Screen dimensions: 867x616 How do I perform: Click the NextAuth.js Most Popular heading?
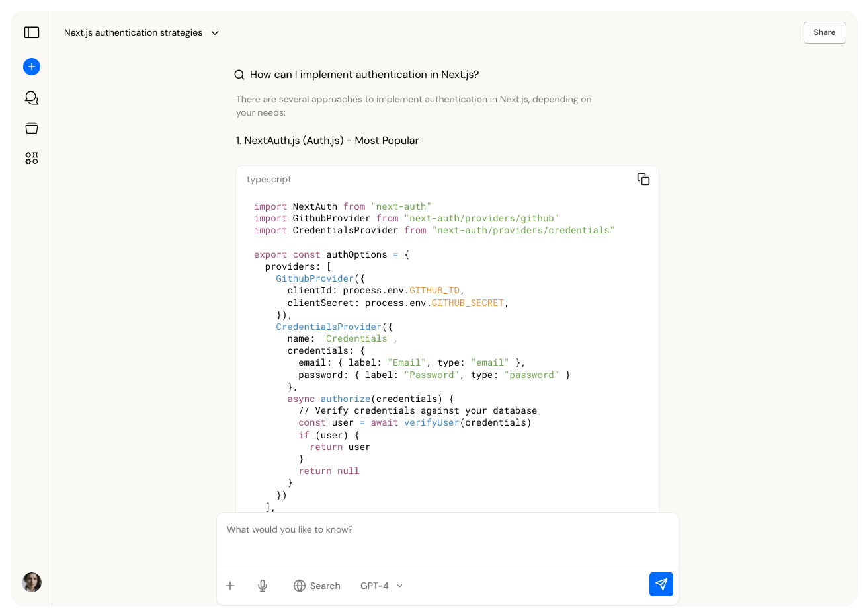[327, 140]
